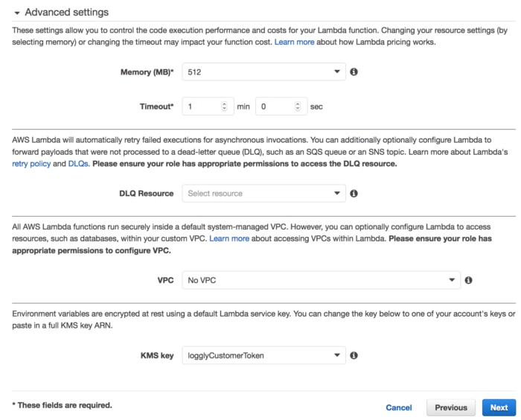Expand the VPC dropdown showing No VPC
521x420 pixels.
[x=321, y=281]
